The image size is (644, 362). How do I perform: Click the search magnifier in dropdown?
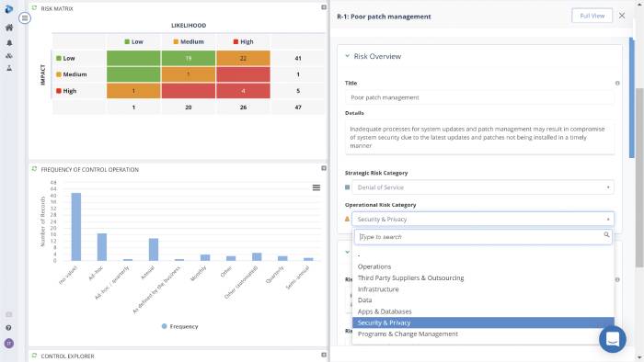[x=606, y=235]
